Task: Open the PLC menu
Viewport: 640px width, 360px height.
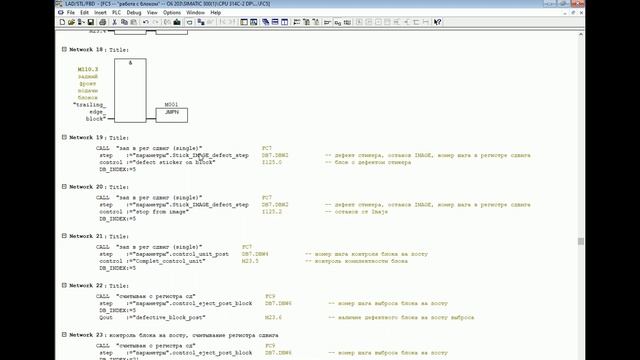Action: [x=116, y=13]
